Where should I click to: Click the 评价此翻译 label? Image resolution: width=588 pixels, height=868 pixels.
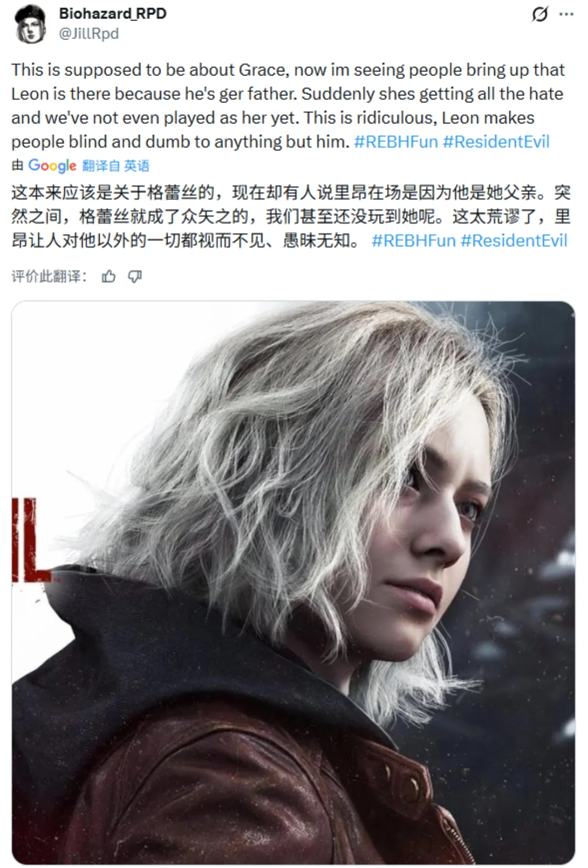coord(49,276)
